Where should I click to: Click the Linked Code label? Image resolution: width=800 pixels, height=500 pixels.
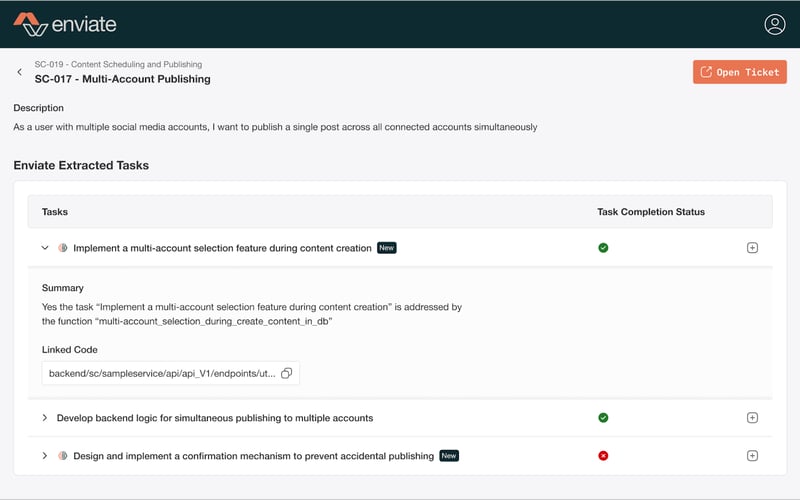click(x=69, y=349)
